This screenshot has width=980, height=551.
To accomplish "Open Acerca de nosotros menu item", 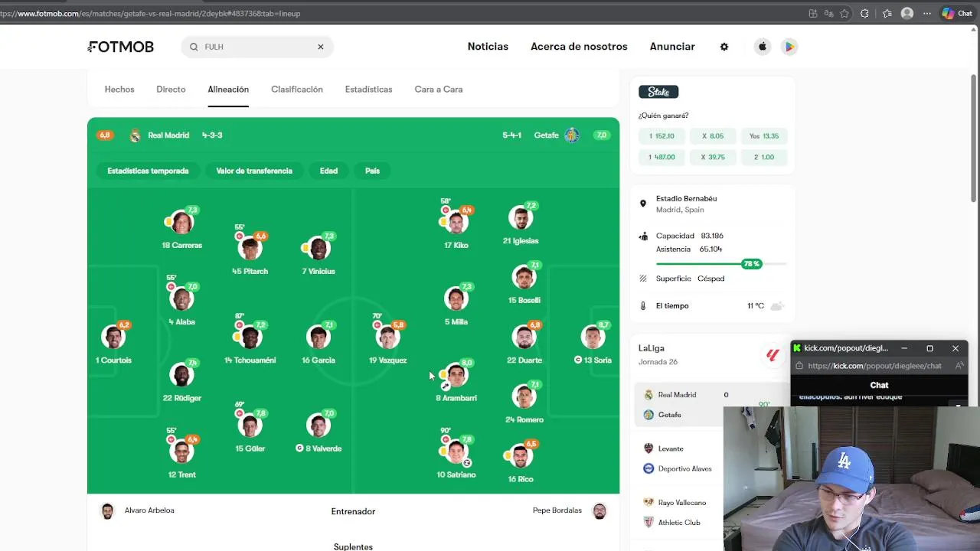I will point(579,47).
